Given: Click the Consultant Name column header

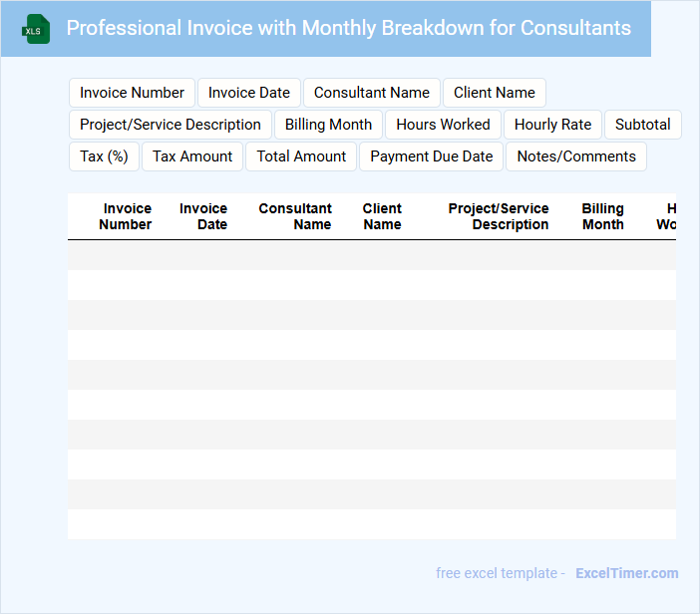Looking at the screenshot, I should [296, 216].
